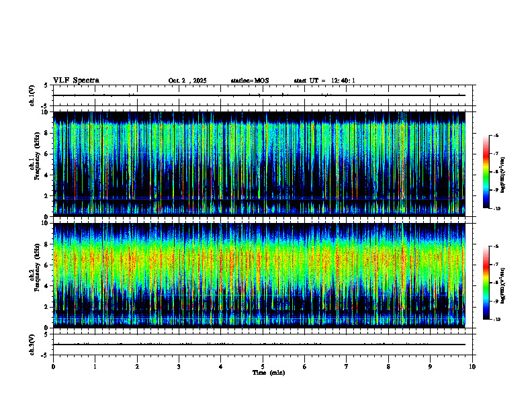The width and height of the screenshot is (532, 411).
Task: Click time axis tick label "1"
Action: [x=95, y=367]
